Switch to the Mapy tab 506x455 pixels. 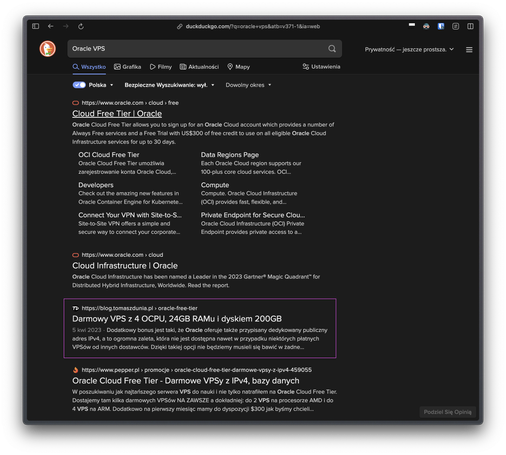238,67
